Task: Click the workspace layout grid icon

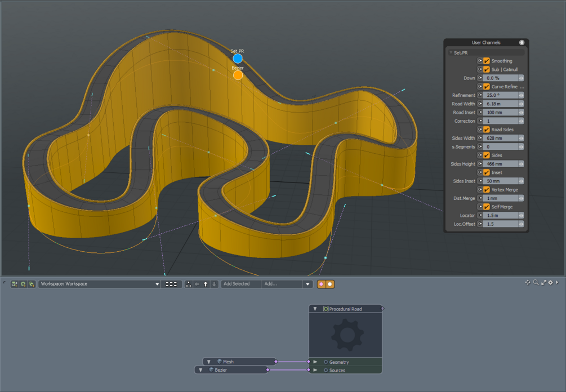Action: (171, 284)
